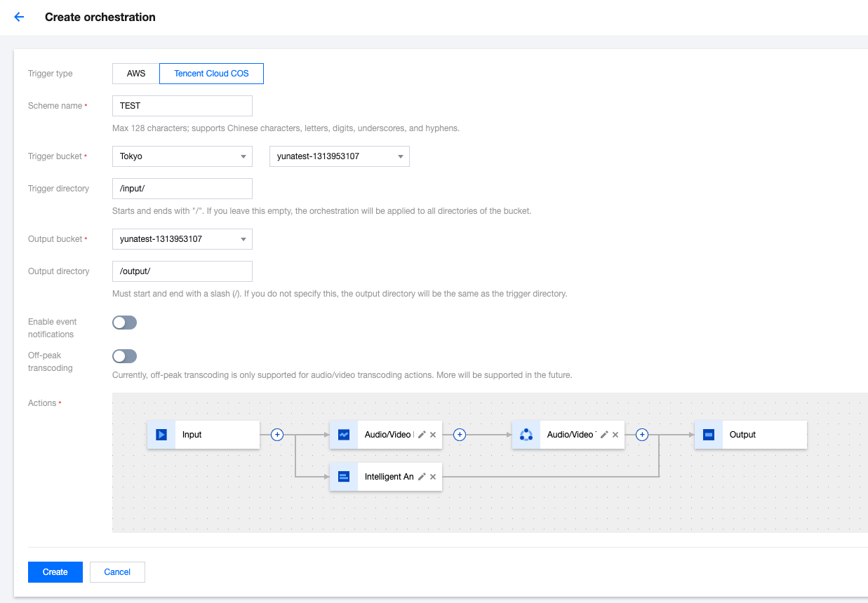The height and width of the screenshot is (603, 868).
Task: Switch trigger type to AWS
Action: (136, 74)
